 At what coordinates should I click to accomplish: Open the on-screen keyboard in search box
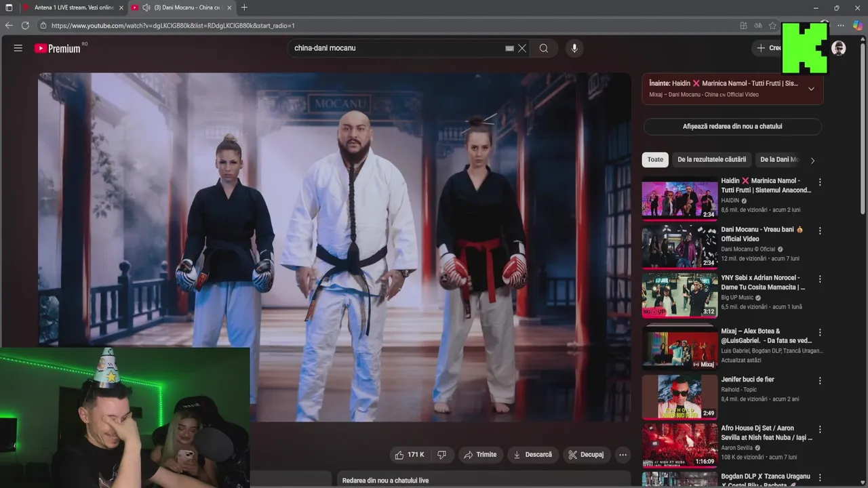tap(509, 48)
